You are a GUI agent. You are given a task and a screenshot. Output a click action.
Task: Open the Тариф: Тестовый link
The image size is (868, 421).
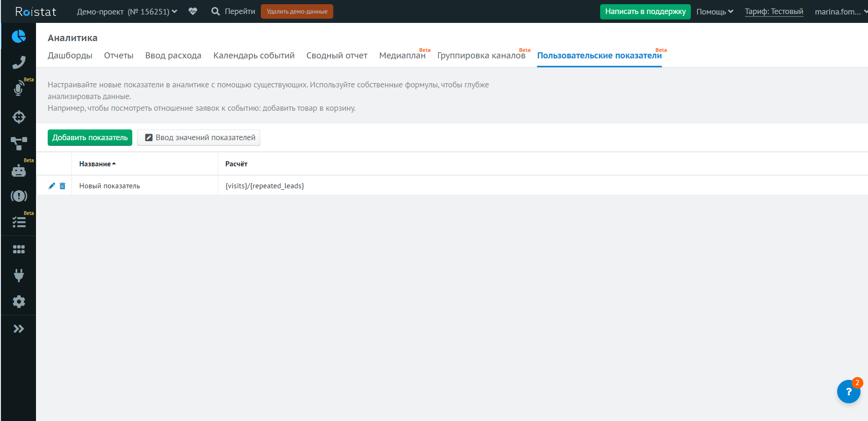pyautogui.click(x=774, y=12)
